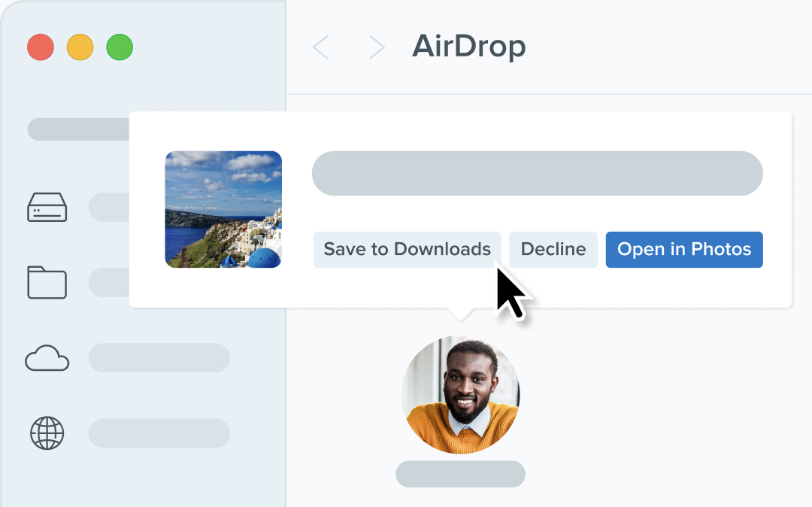Select the placeholder label next to globe icon
812x507 pixels.
coord(159,433)
